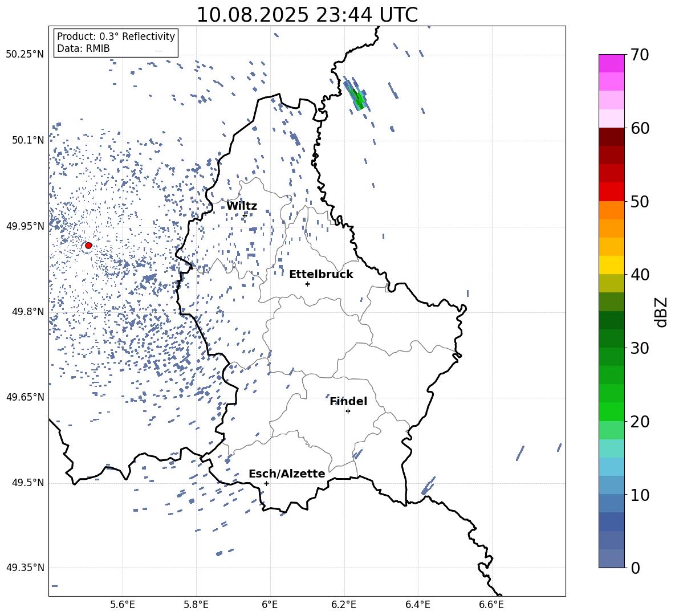Click the bright green 20 dBZ colorbar segment
This screenshot has width=675, height=616.
tap(612, 411)
